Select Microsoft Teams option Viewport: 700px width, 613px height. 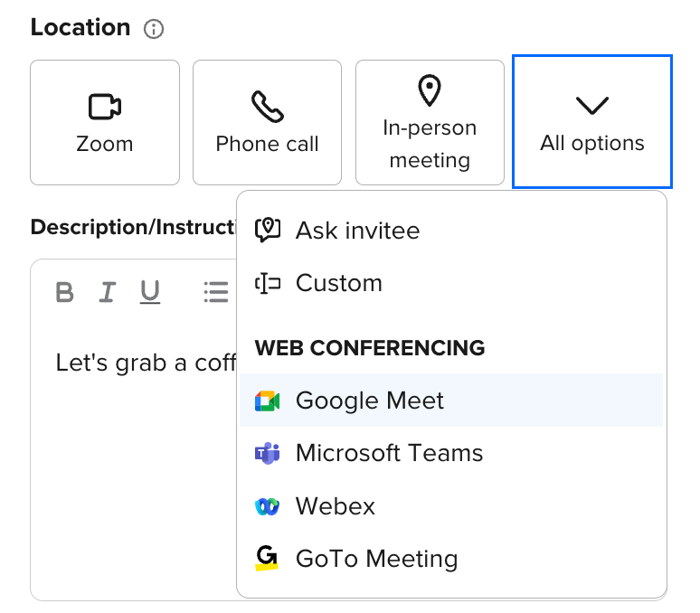coord(389,453)
